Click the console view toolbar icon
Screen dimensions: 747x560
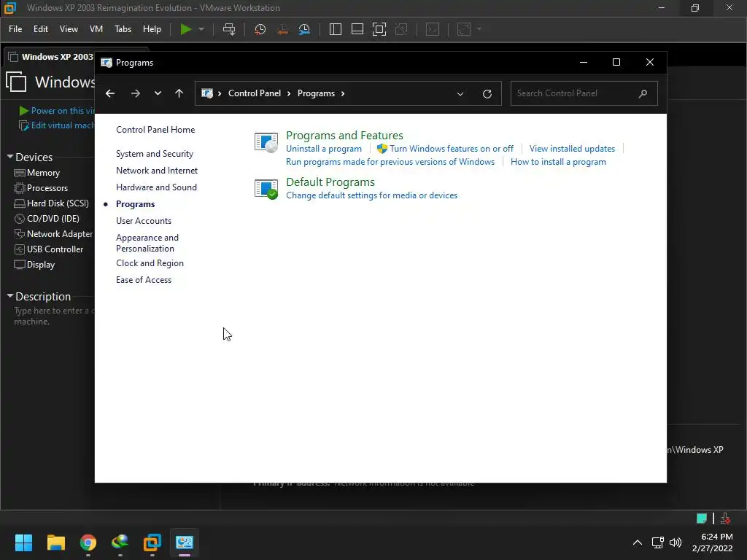(433, 29)
